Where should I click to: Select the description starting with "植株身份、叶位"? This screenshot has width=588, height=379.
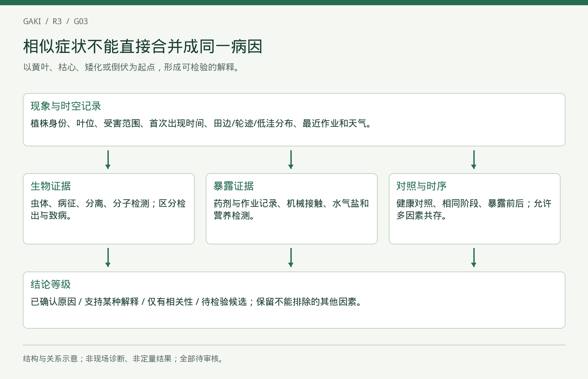pos(201,124)
